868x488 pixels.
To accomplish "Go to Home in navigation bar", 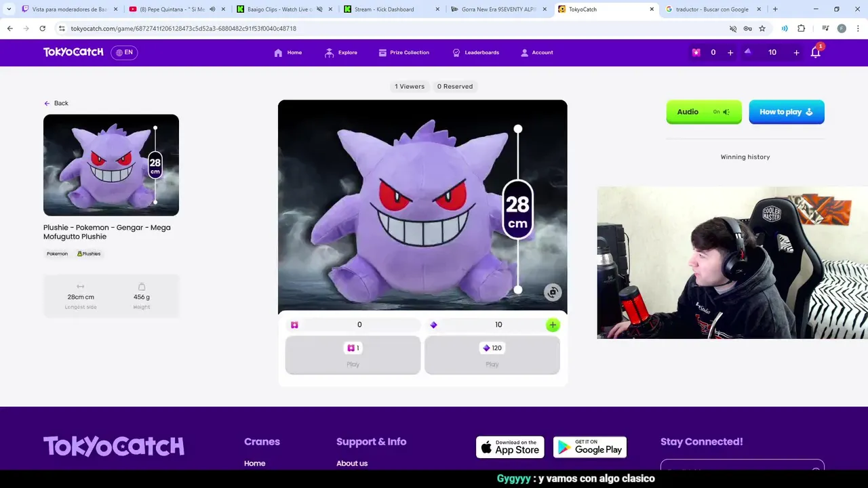I will 288,52.
